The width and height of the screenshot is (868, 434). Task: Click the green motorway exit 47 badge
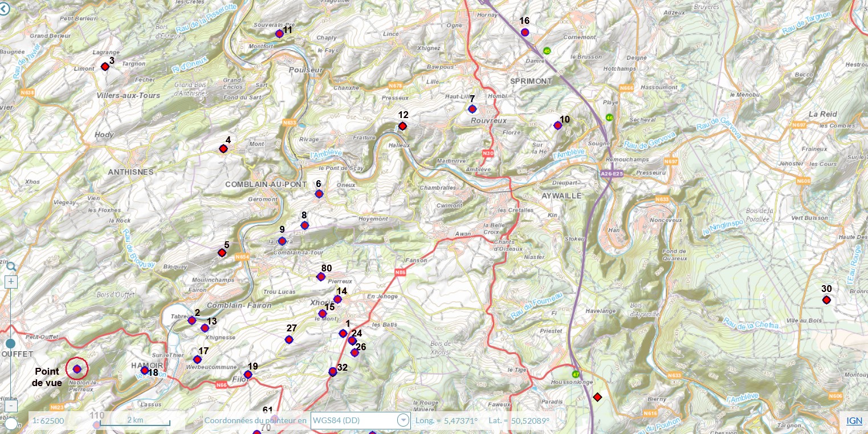click(576, 374)
